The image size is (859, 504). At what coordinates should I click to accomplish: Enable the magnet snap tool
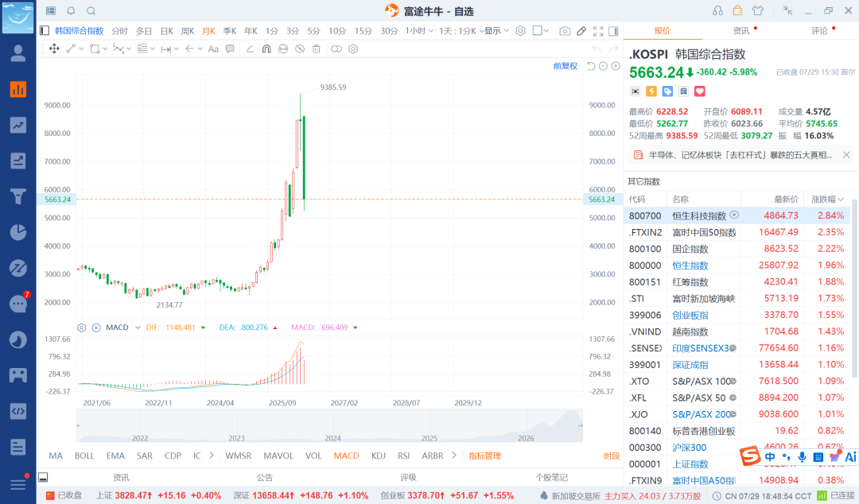coord(266,48)
